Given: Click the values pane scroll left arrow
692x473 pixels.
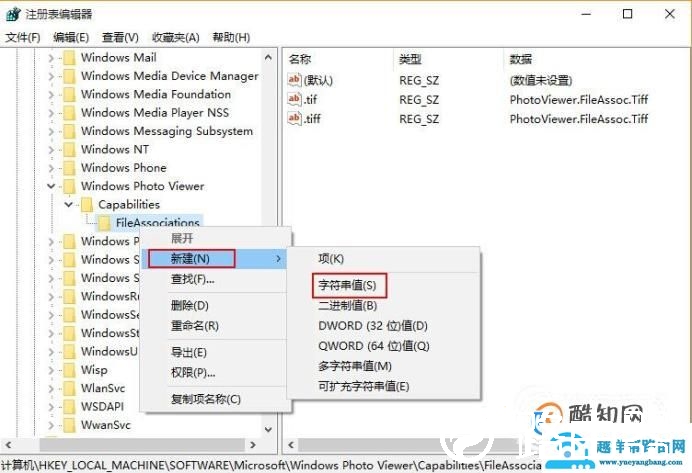Looking at the screenshot, I should pos(291,445).
